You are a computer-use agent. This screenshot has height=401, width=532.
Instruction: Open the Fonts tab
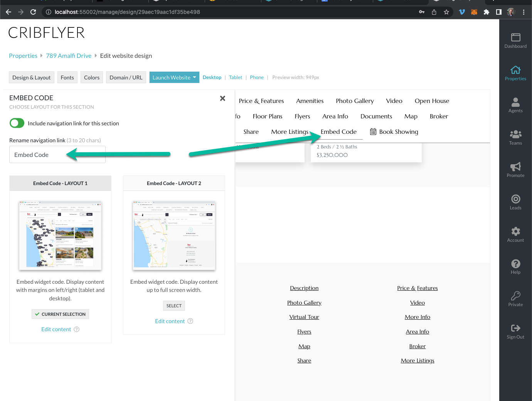tap(67, 78)
